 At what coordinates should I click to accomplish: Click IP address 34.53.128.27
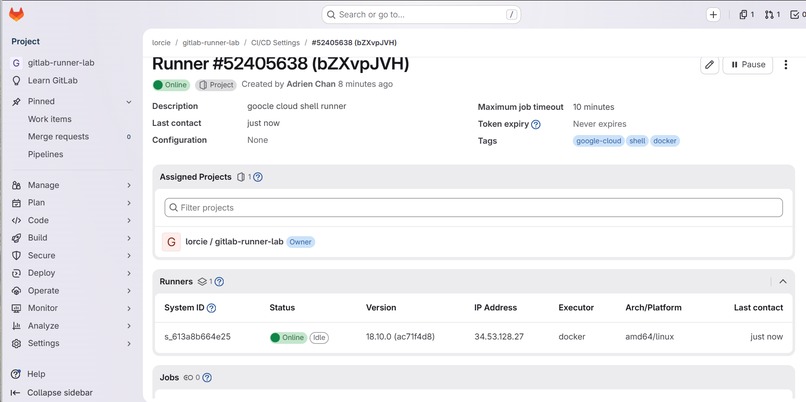click(x=499, y=337)
